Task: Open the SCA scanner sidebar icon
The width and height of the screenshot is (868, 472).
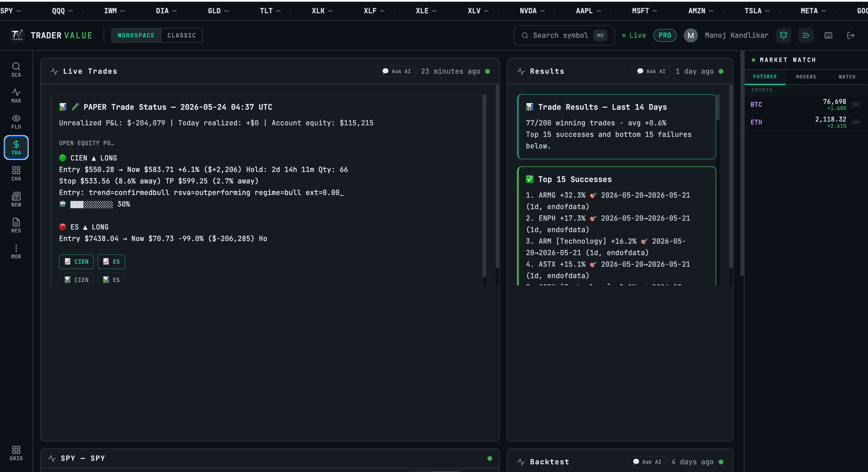Action: pyautogui.click(x=16, y=70)
